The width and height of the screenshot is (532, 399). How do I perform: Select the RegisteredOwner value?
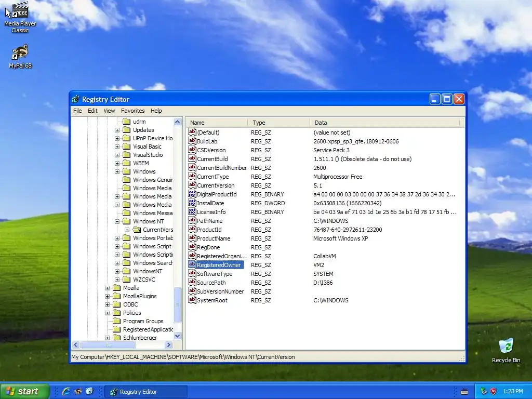(219, 265)
